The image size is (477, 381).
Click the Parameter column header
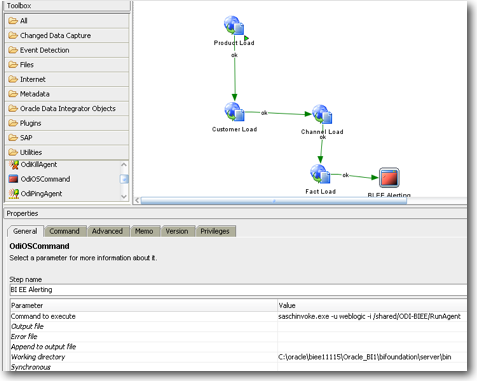(144, 305)
